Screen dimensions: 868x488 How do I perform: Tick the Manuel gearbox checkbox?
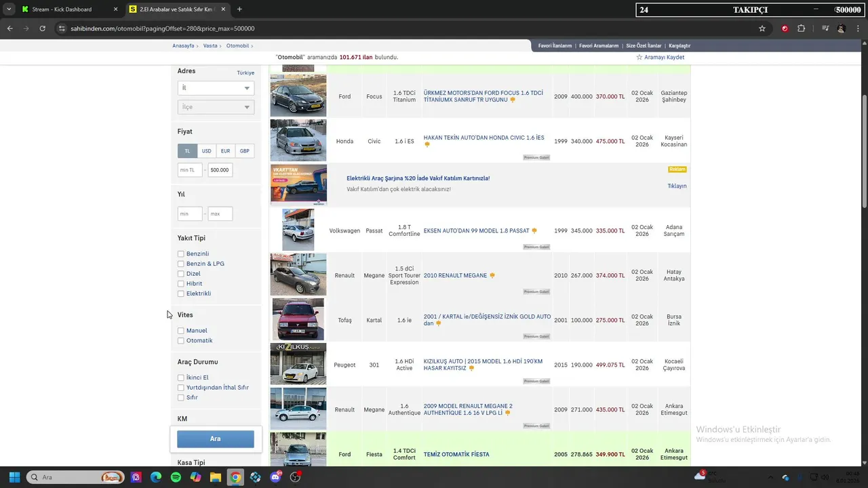(x=181, y=331)
